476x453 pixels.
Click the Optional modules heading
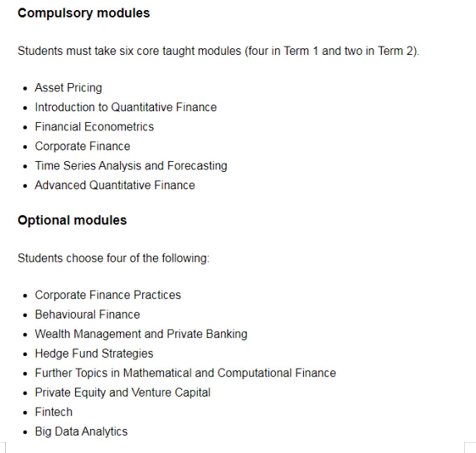click(x=72, y=220)
